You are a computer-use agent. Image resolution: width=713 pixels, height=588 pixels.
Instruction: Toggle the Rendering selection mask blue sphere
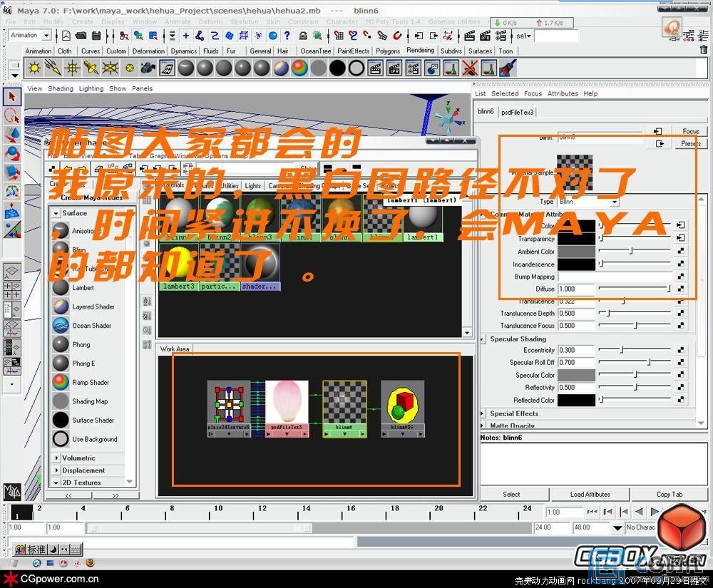[273, 36]
